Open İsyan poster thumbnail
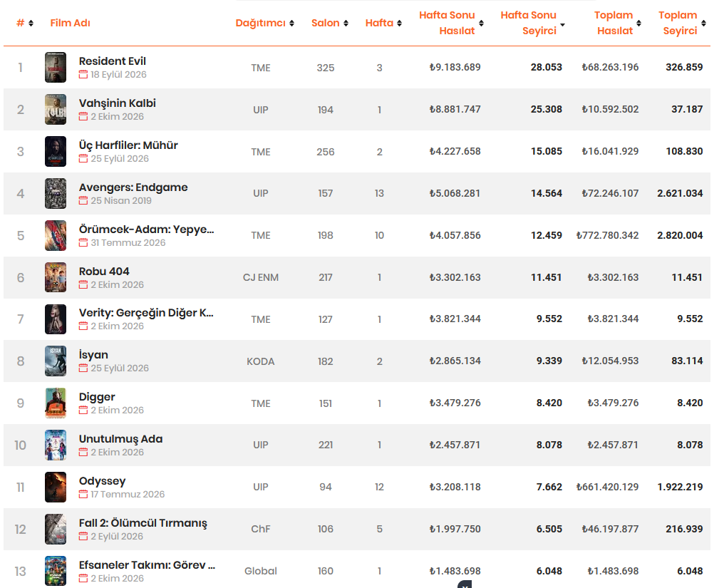The height and width of the screenshot is (588, 719). (56, 361)
